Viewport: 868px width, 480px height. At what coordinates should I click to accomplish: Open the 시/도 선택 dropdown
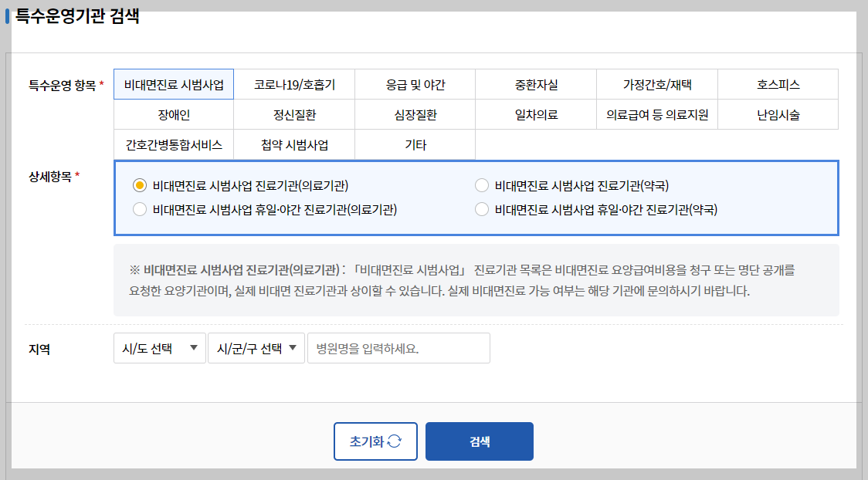159,347
